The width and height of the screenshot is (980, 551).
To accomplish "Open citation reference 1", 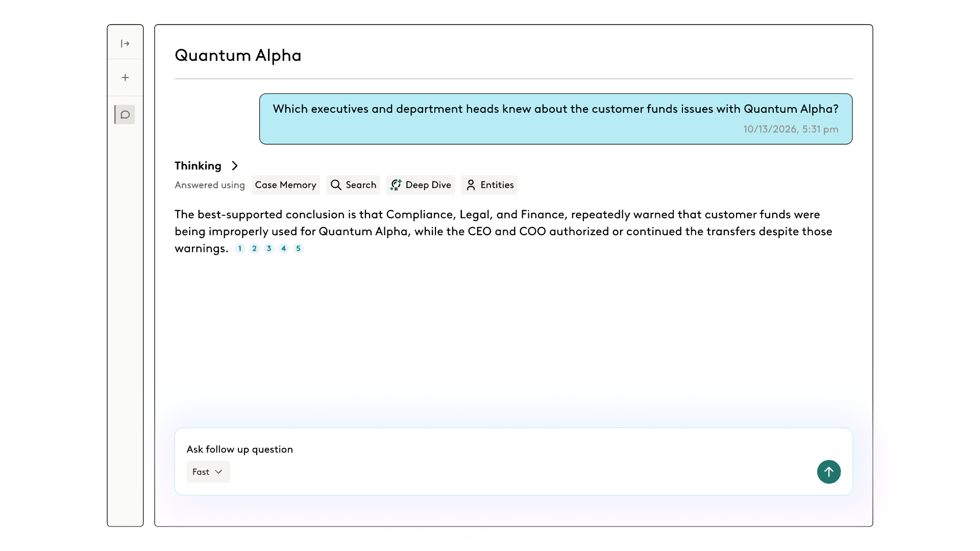I will (x=240, y=248).
